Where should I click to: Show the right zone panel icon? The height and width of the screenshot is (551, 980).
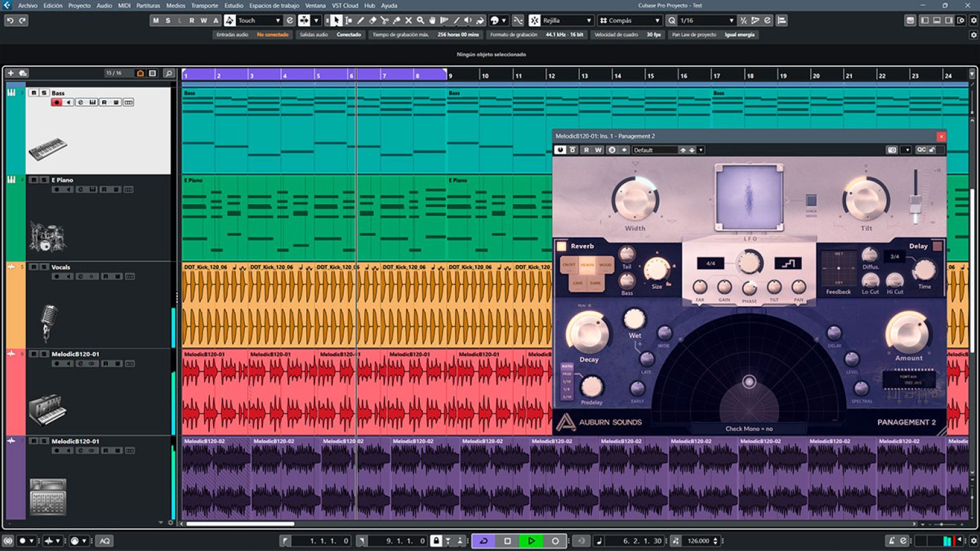pyautogui.click(x=949, y=20)
